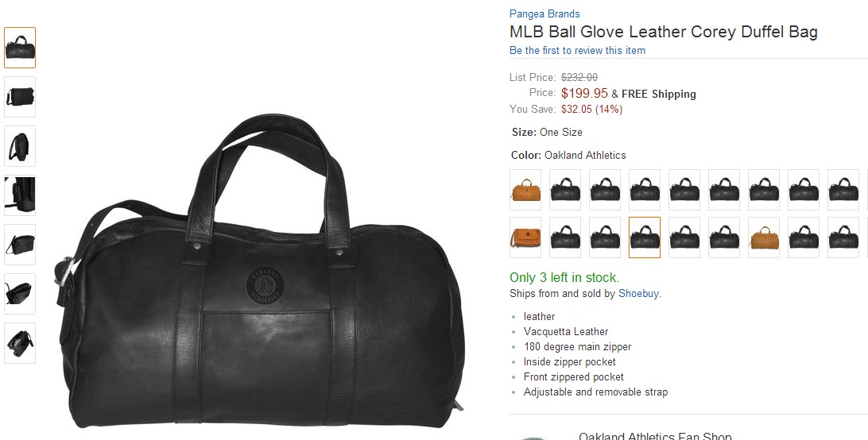Click Be the first to review this item
868x440 pixels.
point(577,50)
